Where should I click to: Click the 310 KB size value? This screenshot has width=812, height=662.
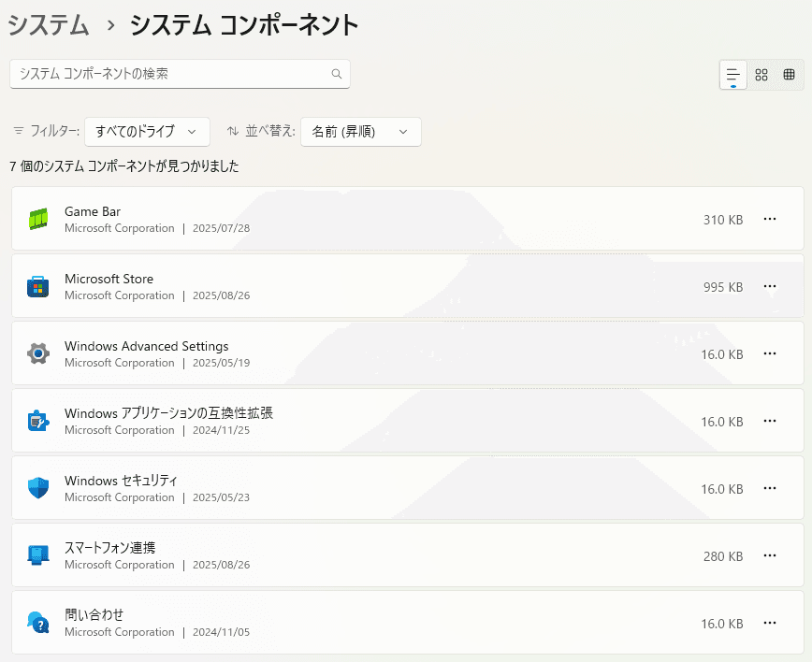pos(723,220)
